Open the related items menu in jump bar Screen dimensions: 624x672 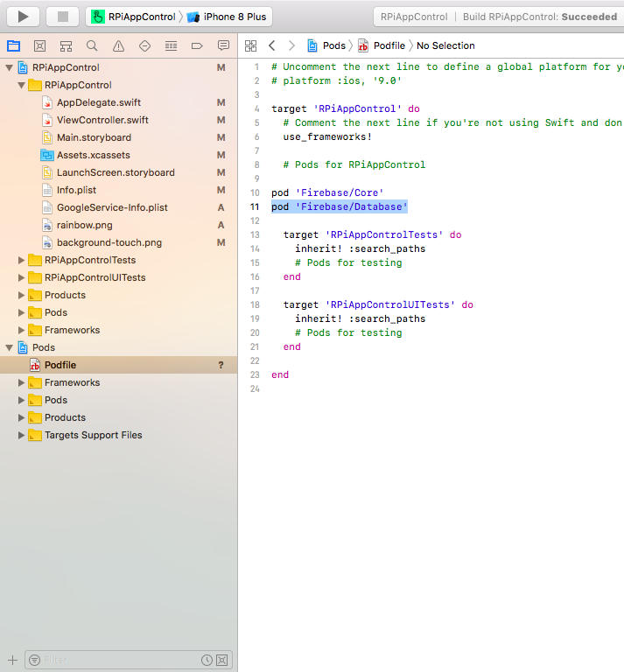[251, 45]
